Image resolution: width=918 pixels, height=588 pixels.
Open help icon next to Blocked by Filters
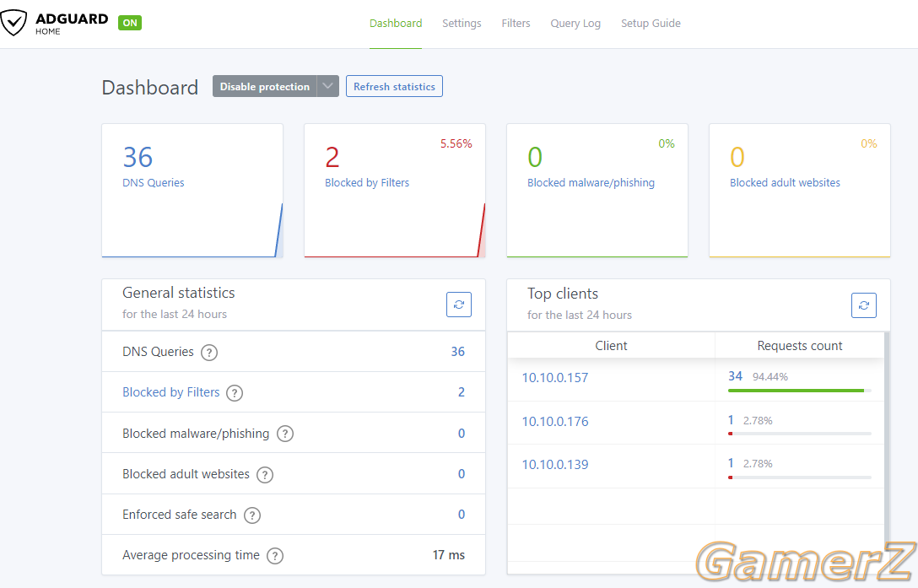[x=235, y=393]
